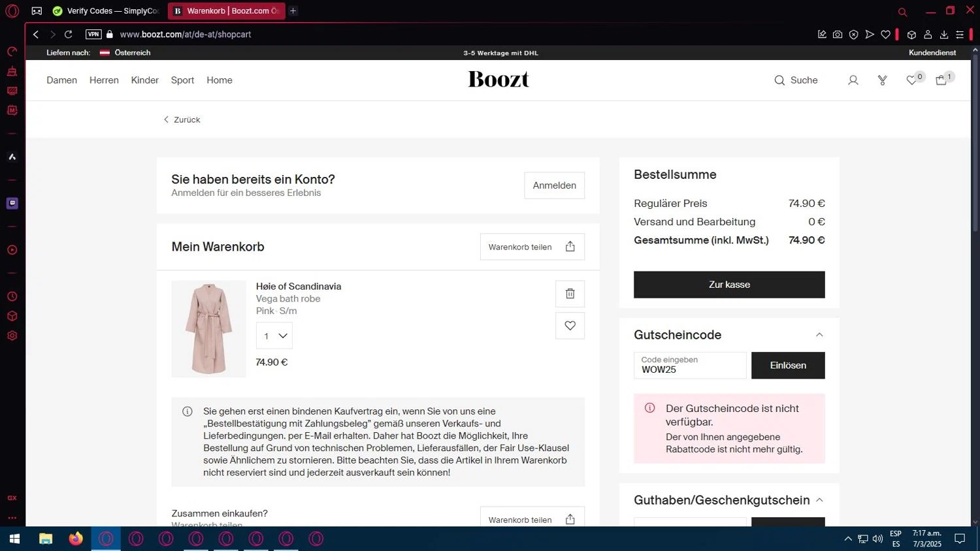This screenshot has height=551, width=980.
Task: Open Boozt wishlist heart with 0 badge
Action: (914, 79)
